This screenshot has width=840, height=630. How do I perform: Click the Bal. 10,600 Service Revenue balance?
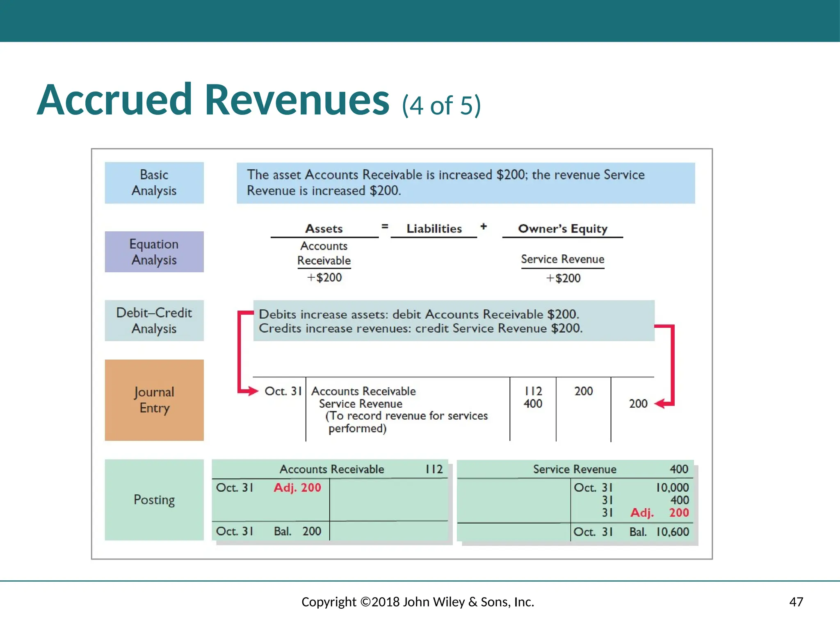point(659,532)
